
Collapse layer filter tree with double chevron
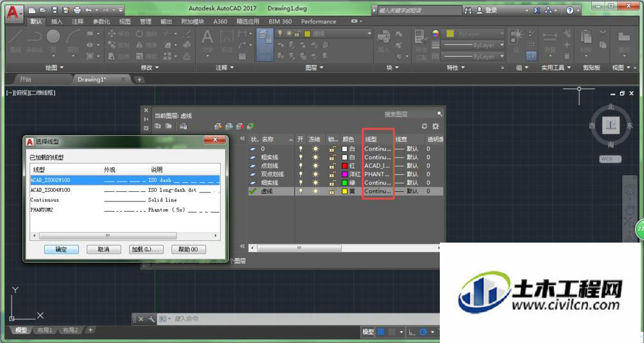pyautogui.click(x=242, y=138)
